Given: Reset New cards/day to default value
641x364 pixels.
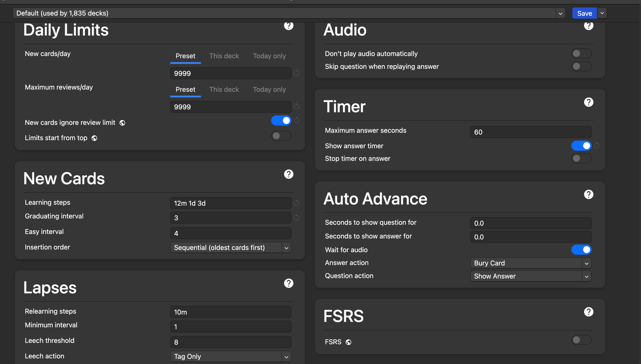Looking at the screenshot, I should coord(297,73).
